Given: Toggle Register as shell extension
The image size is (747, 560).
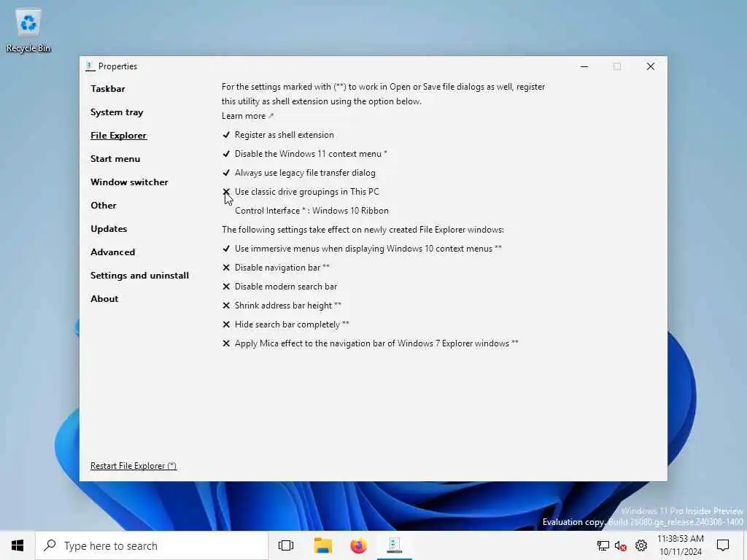Looking at the screenshot, I should [278, 135].
